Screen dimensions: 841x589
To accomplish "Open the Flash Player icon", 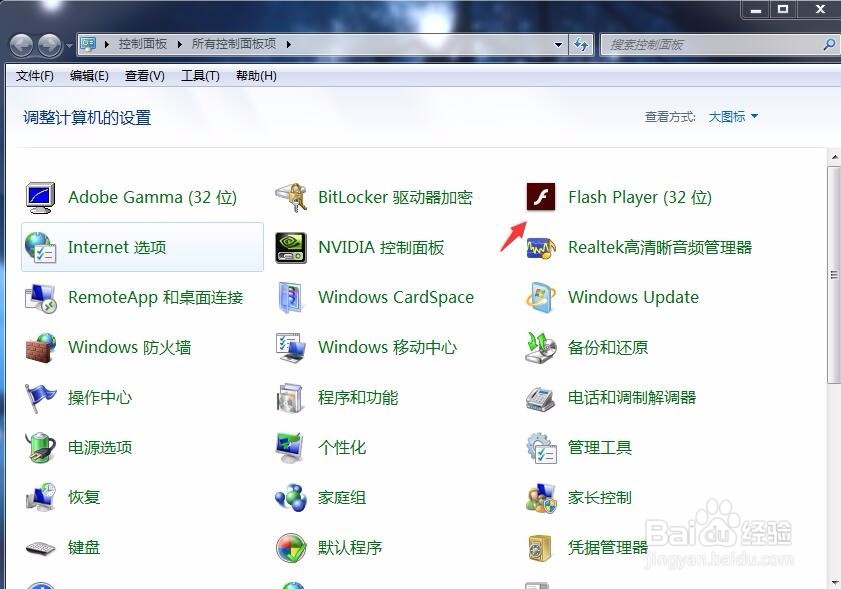I will pos(541,197).
